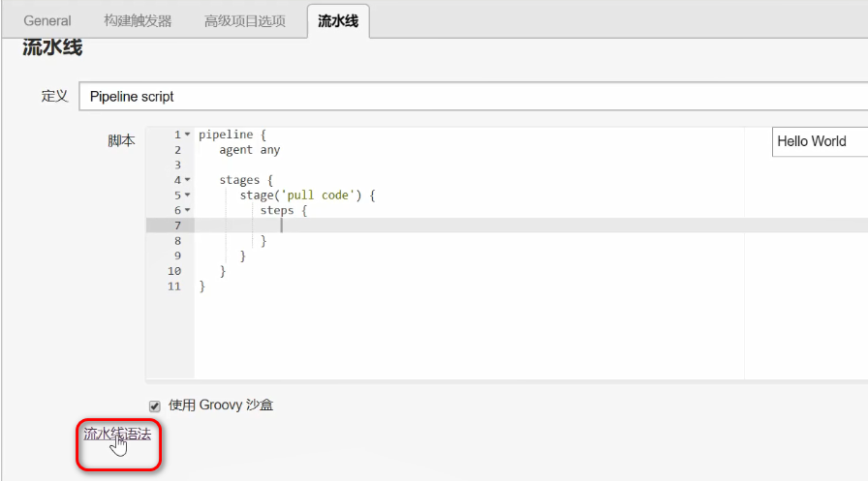
Task: Collapse the stages block fold arrow on line 4
Action: pyautogui.click(x=188, y=180)
